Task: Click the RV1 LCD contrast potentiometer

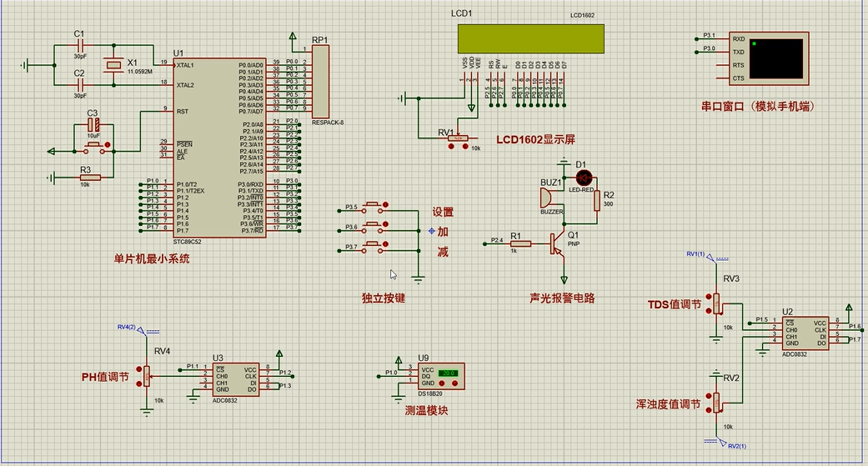Action: [x=459, y=138]
